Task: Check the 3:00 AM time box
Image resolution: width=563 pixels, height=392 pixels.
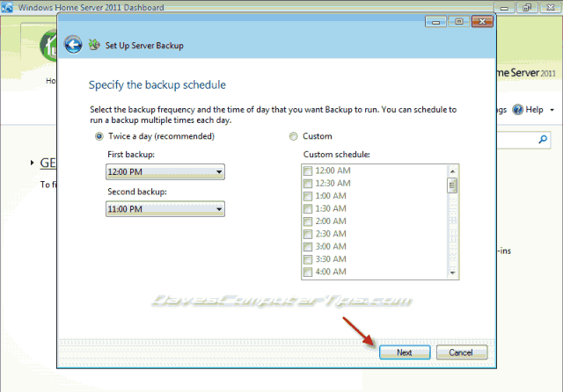Action: click(x=308, y=246)
